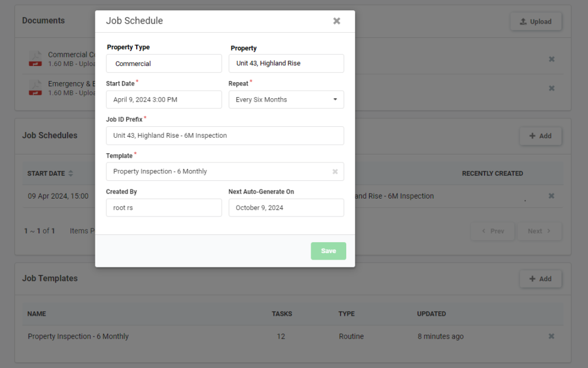Open the Repeat dropdown

pos(286,99)
